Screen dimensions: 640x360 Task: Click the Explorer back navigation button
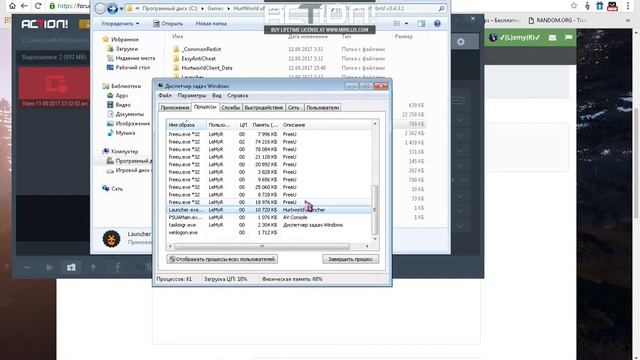[100, 8]
